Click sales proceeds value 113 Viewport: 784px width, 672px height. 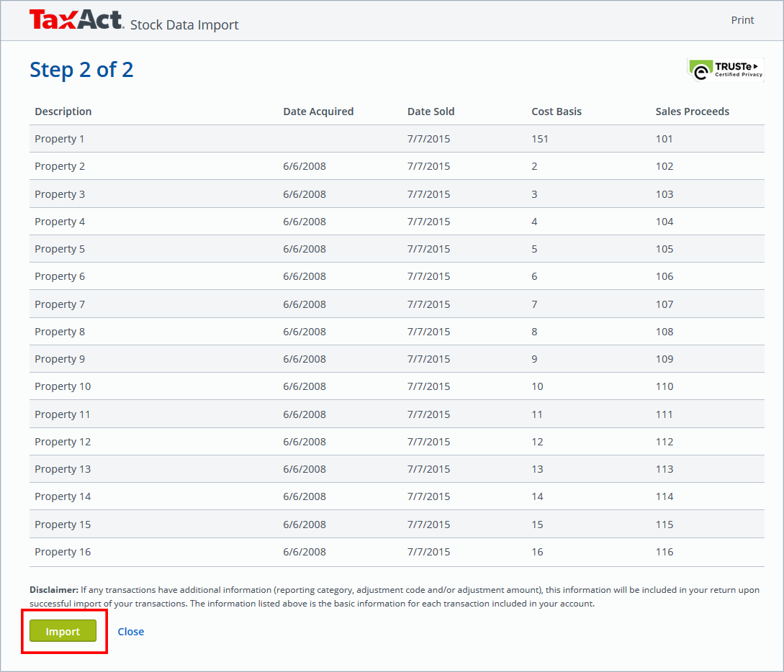[x=664, y=470]
